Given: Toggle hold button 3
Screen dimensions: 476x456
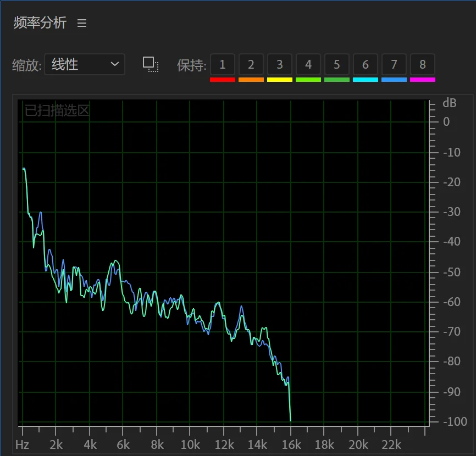Looking at the screenshot, I should pyautogui.click(x=280, y=64).
